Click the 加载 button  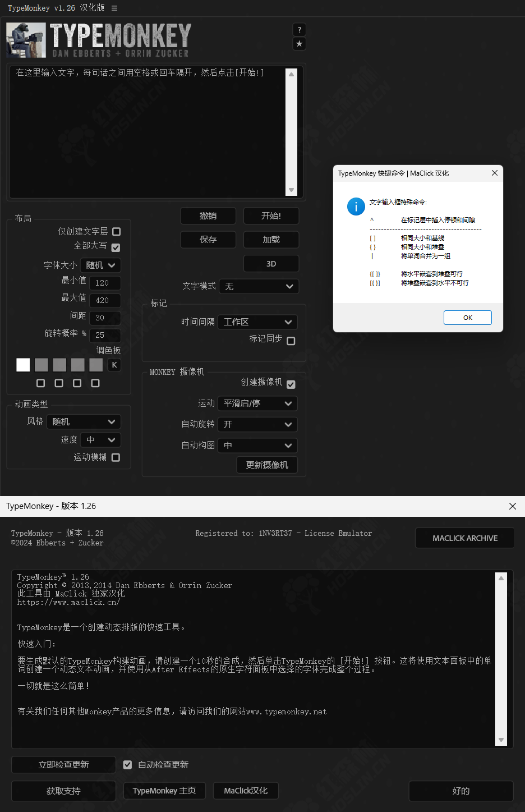click(x=271, y=240)
